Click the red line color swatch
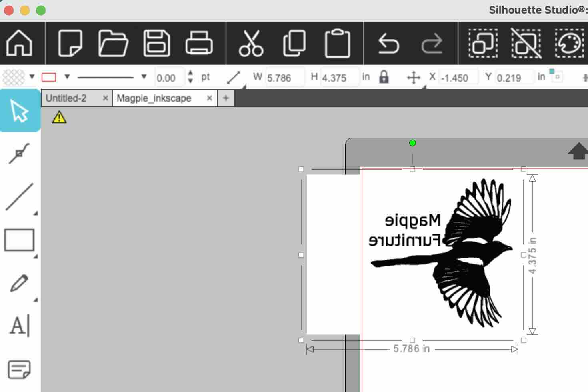 [49, 76]
